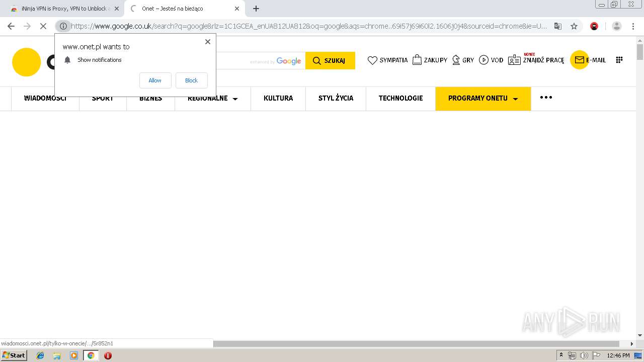Image resolution: width=644 pixels, height=362 pixels.
Task: Click the browser forward arrow
Action: (x=27, y=26)
